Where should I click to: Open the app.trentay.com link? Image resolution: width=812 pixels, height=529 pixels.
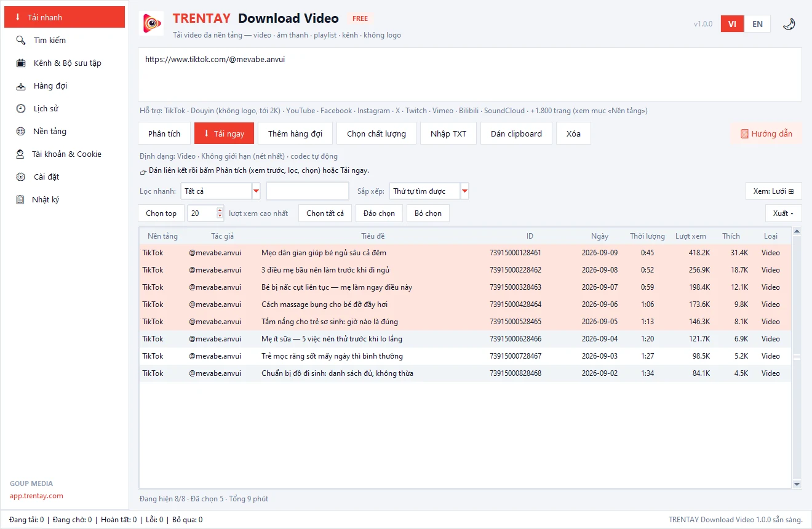(x=36, y=496)
